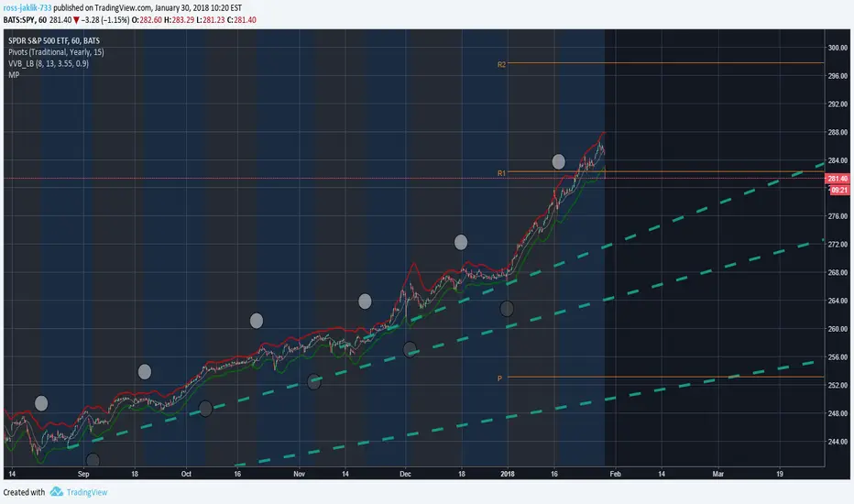Open the ross-jaklik-733 author profile link
854x504 pixels.
27,8
